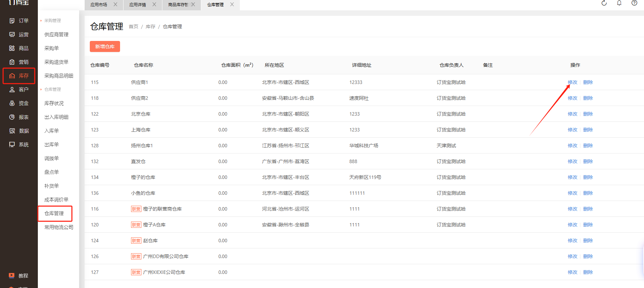Switch to the 仓库管理 tab
The width and height of the screenshot is (644, 288).
click(215, 5)
